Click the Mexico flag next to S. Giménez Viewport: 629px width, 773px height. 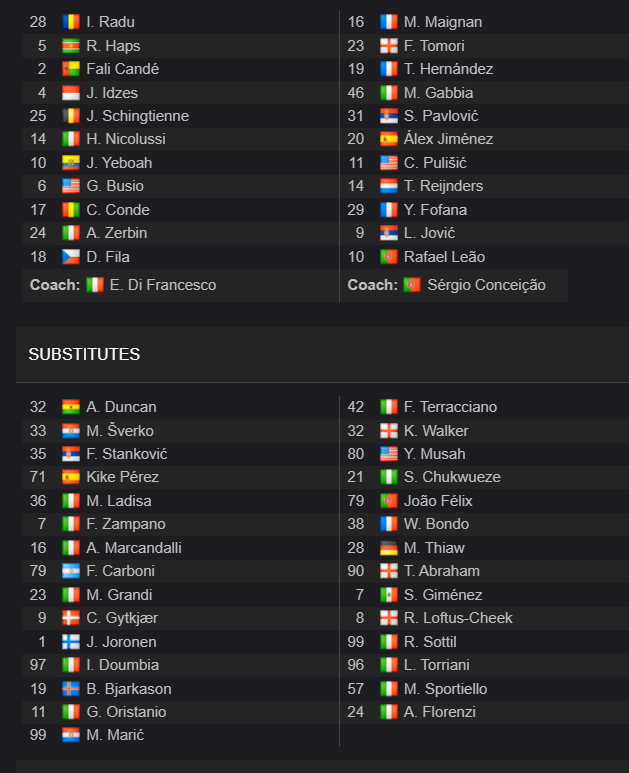(388, 595)
